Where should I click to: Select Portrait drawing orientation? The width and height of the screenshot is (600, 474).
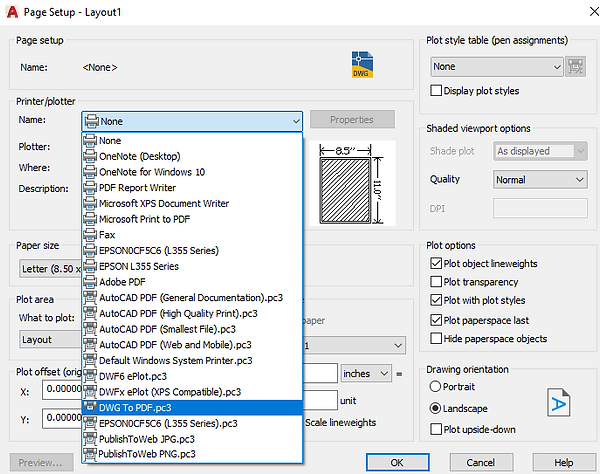435,386
